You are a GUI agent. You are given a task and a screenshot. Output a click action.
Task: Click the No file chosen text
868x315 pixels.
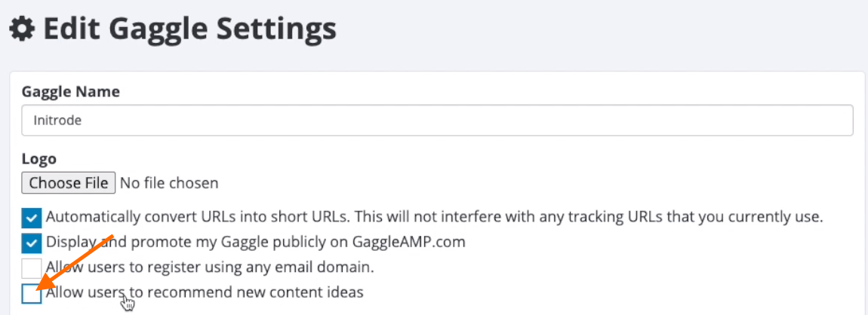click(169, 183)
